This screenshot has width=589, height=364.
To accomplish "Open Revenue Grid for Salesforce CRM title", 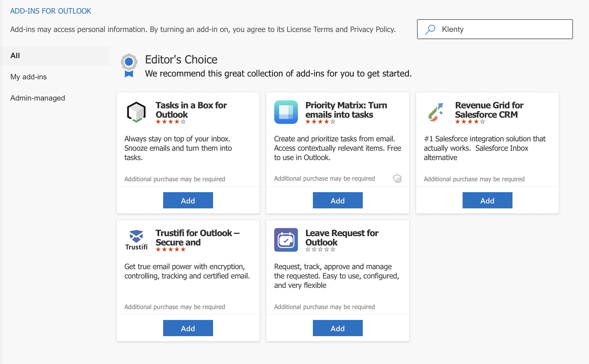I will click(489, 110).
